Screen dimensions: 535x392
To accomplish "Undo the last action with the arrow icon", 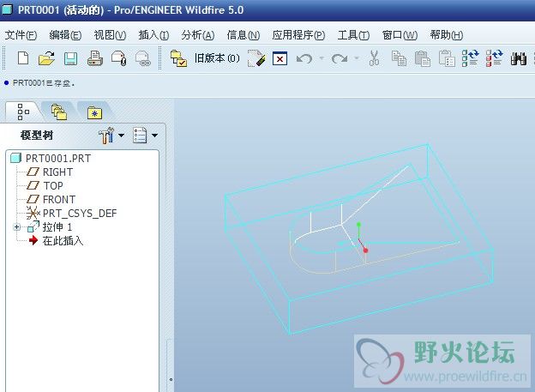I will [x=304, y=58].
